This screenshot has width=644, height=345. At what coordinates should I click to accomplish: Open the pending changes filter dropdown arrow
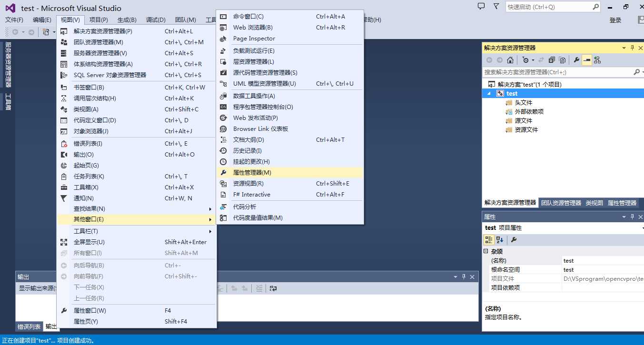(x=533, y=60)
